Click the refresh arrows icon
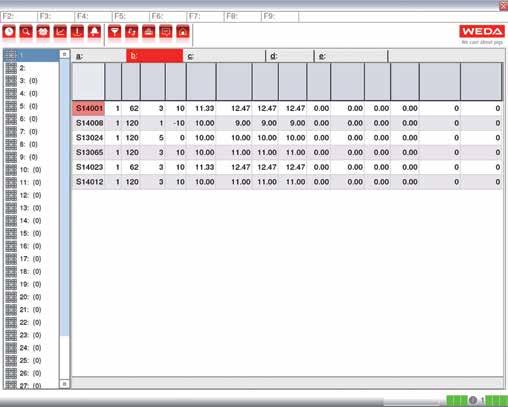Screen dimensions: 508x407 (132, 32)
